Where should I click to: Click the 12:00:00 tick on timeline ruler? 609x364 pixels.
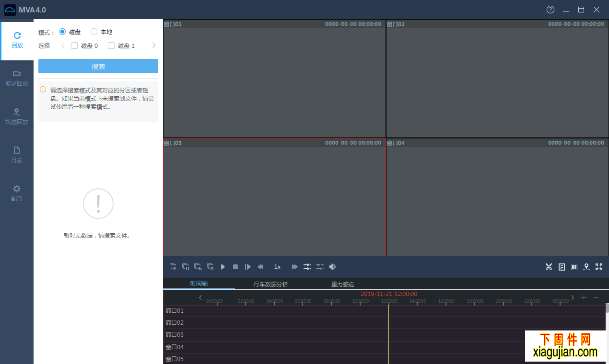coord(389,301)
